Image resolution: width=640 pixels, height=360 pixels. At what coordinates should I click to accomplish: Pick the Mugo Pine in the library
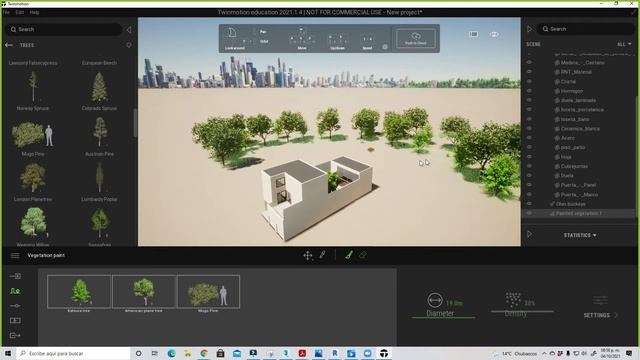(x=33, y=135)
